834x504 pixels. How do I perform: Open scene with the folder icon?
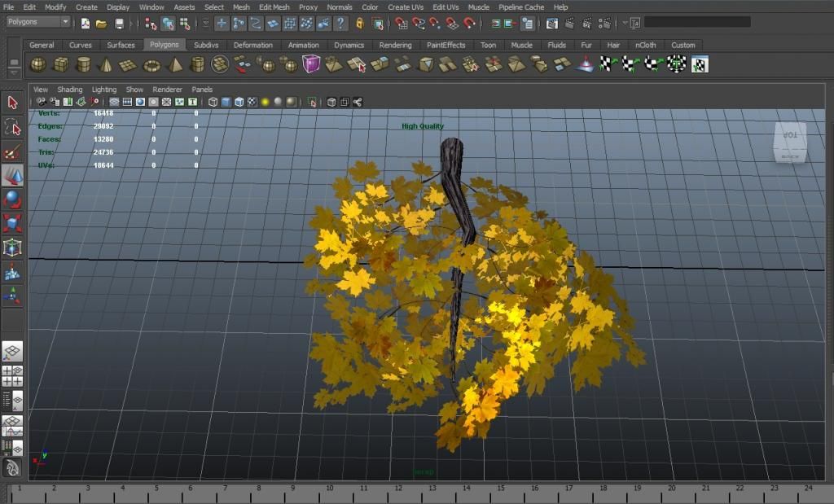tap(102, 24)
